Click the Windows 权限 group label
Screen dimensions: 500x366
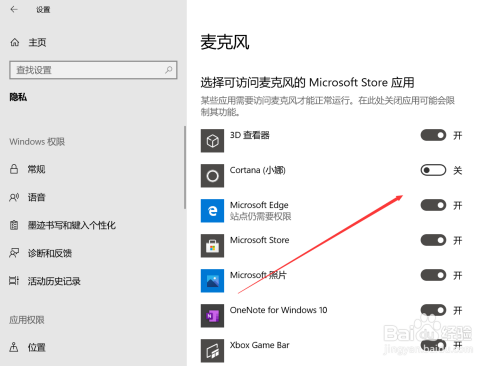click(x=37, y=142)
